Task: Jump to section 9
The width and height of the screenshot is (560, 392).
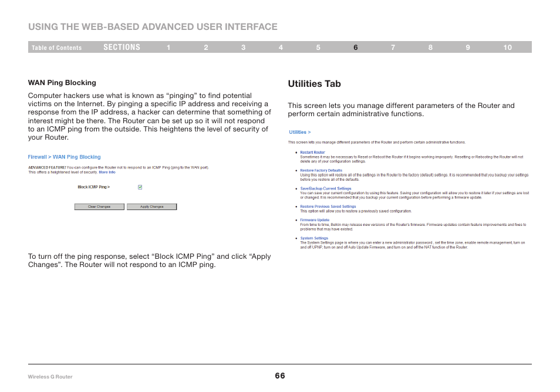Action: pos(468,48)
